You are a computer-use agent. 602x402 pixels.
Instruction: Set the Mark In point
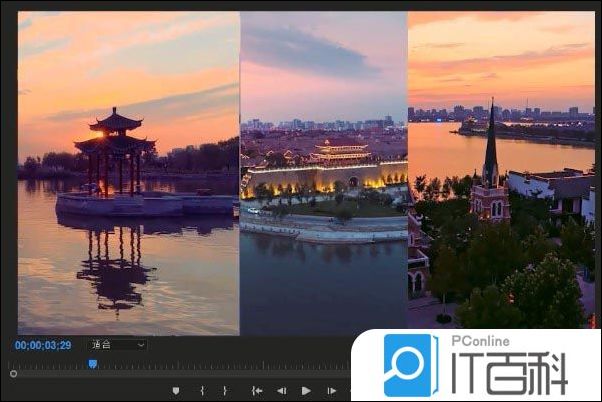[x=202, y=390]
